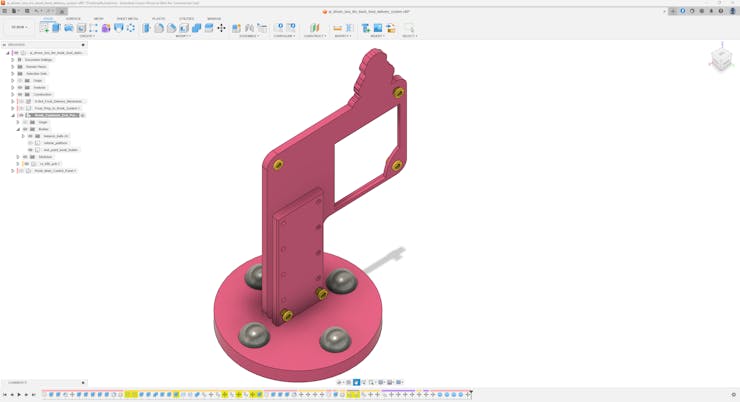Image resolution: width=740 pixels, height=402 pixels.
Task: Select the Move/Copy tool in Modify
Action: (x=221, y=28)
